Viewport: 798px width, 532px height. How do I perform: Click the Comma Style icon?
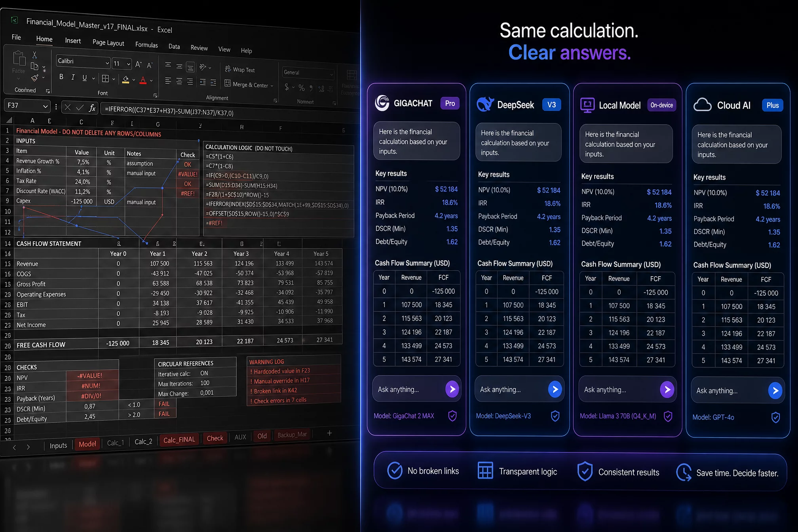(311, 88)
